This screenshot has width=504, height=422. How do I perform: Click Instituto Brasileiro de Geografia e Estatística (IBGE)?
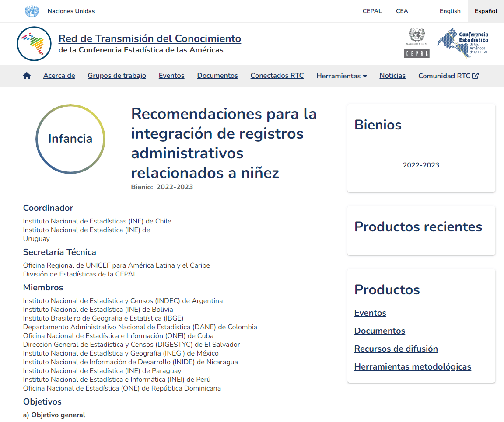[x=103, y=318]
